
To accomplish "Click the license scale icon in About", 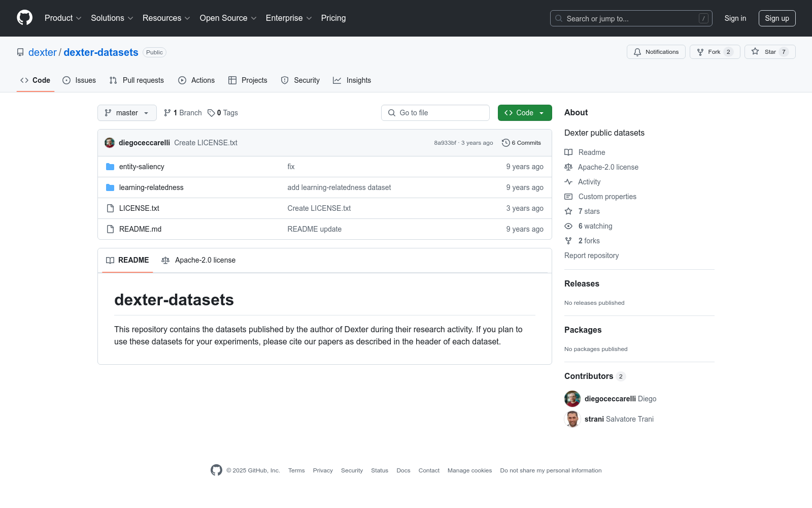I will (568, 167).
